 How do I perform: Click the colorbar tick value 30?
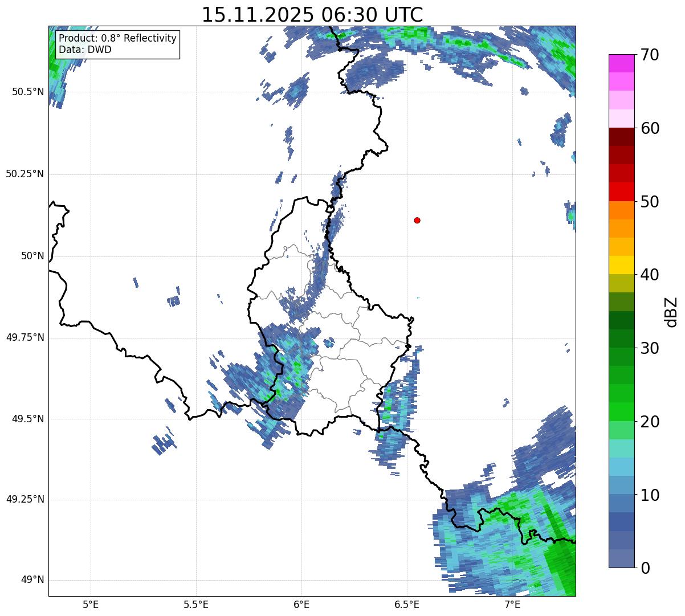(x=649, y=348)
